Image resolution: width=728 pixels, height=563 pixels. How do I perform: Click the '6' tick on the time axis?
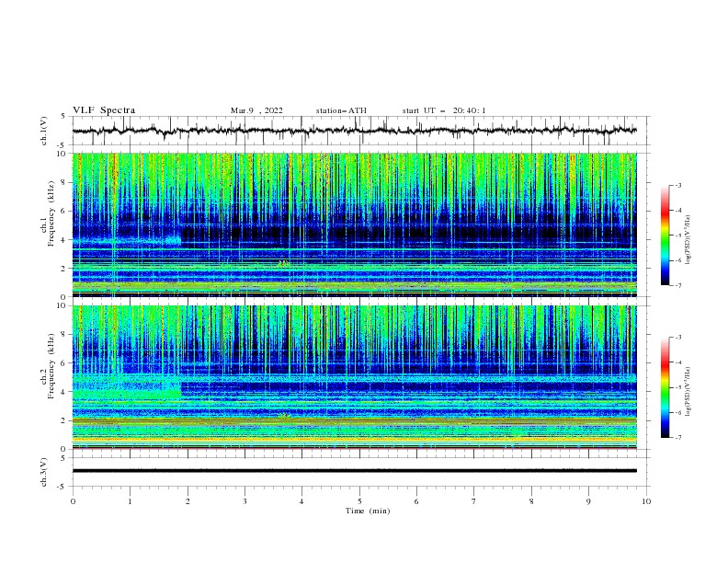(x=417, y=501)
